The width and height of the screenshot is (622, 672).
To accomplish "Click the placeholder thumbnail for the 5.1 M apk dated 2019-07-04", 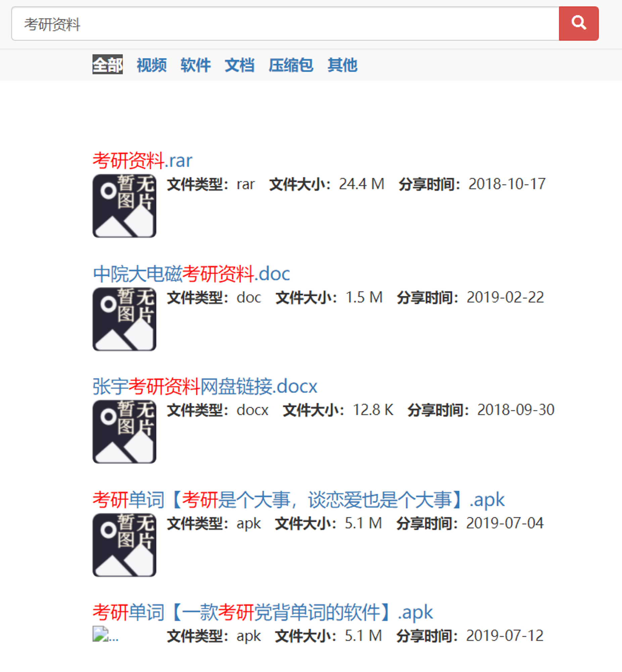I will tap(125, 545).
